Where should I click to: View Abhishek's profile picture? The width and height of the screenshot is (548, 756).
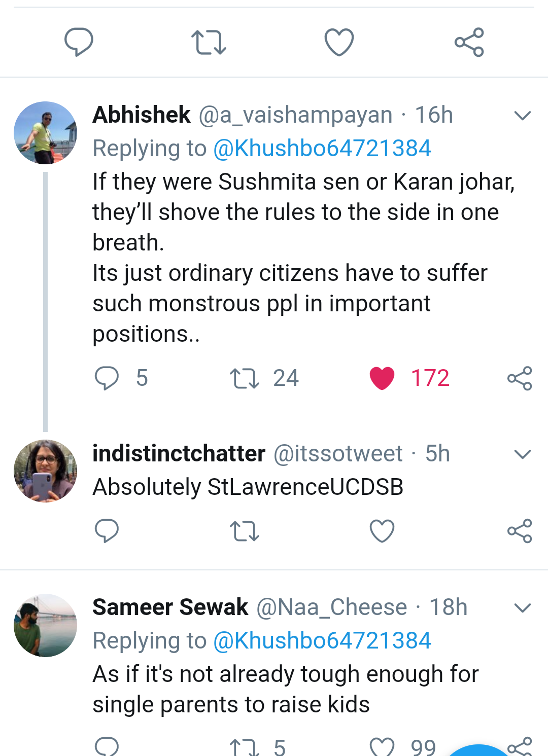coord(46,133)
